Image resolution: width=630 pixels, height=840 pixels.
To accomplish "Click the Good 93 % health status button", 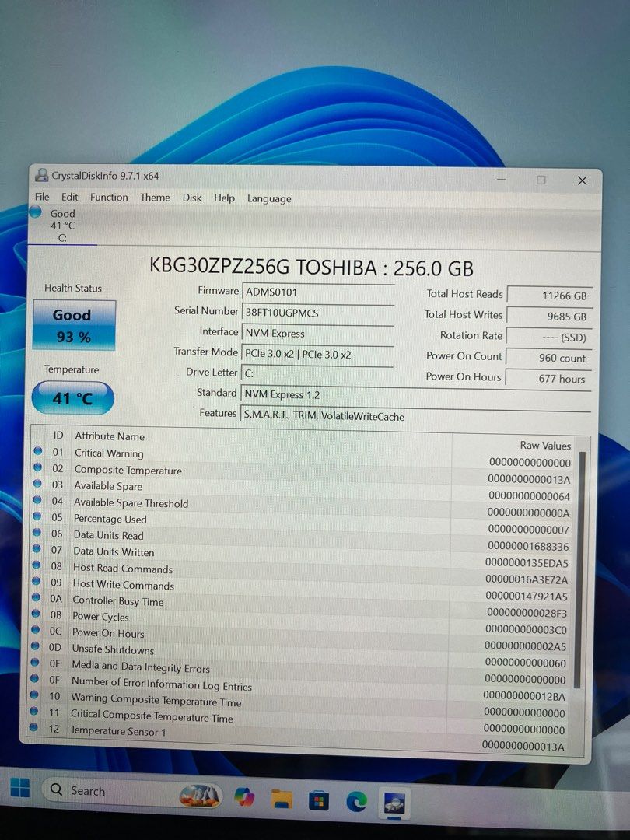I will coord(72,325).
